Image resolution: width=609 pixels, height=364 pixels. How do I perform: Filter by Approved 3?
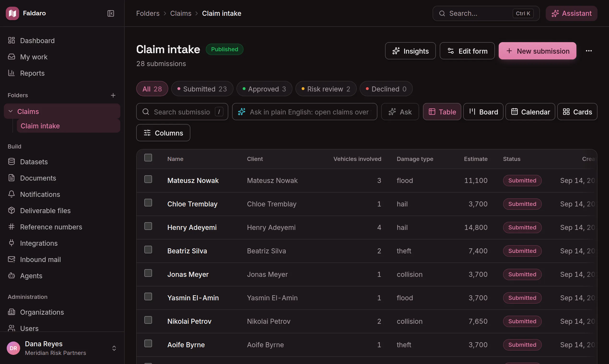tap(264, 89)
